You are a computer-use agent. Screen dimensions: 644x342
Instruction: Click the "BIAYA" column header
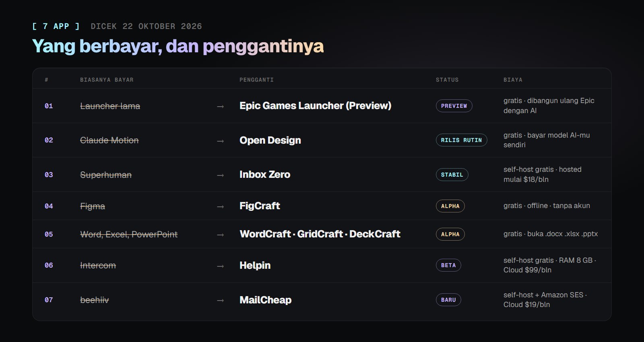coord(513,80)
